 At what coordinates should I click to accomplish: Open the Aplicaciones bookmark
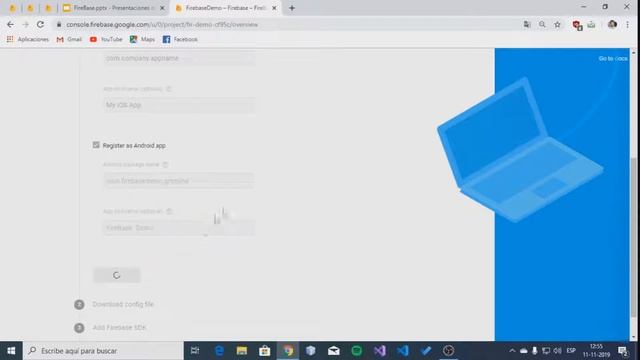pos(28,39)
